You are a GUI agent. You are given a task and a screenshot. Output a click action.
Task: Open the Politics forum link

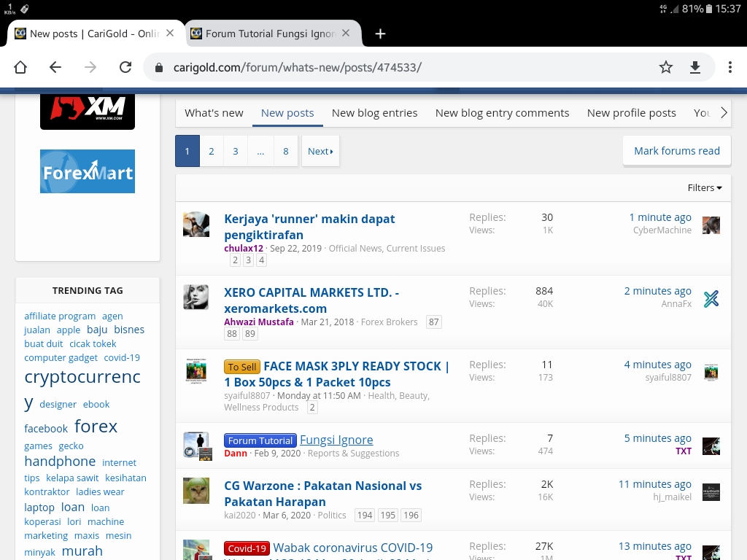pyautogui.click(x=332, y=516)
